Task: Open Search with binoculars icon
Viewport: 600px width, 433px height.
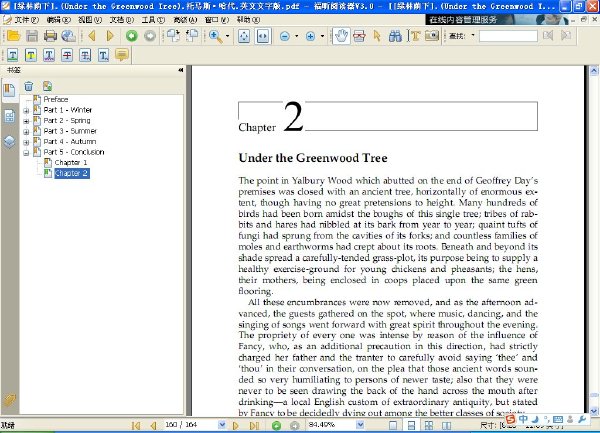Action: click(395, 36)
